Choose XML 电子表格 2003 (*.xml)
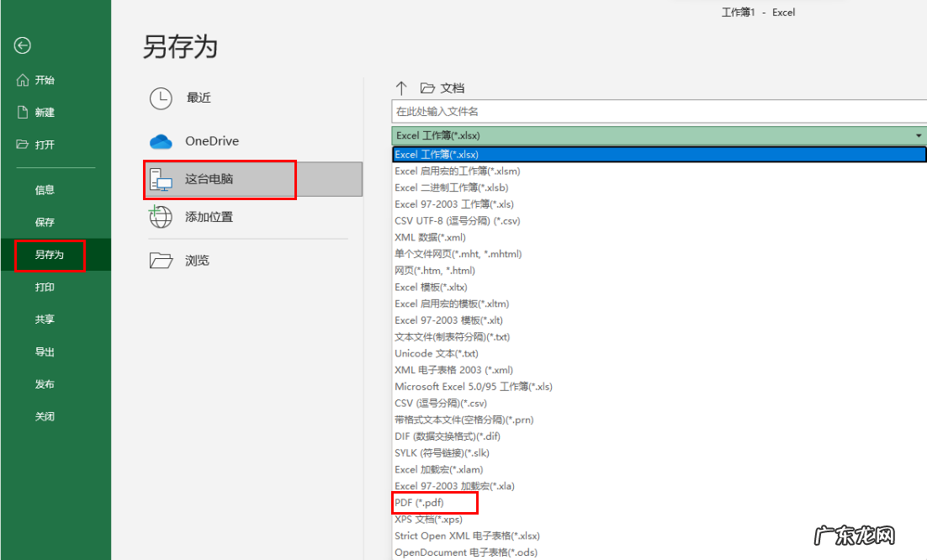This screenshot has width=927, height=560. tap(454, 370)
